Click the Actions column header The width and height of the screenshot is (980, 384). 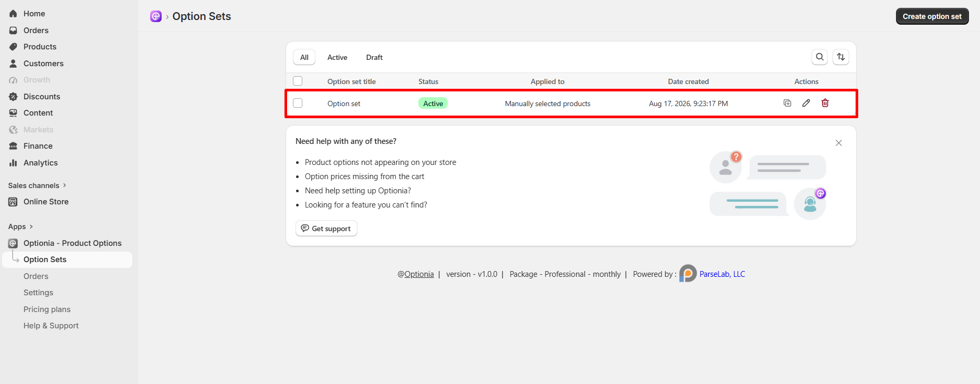tap(806, 81)
